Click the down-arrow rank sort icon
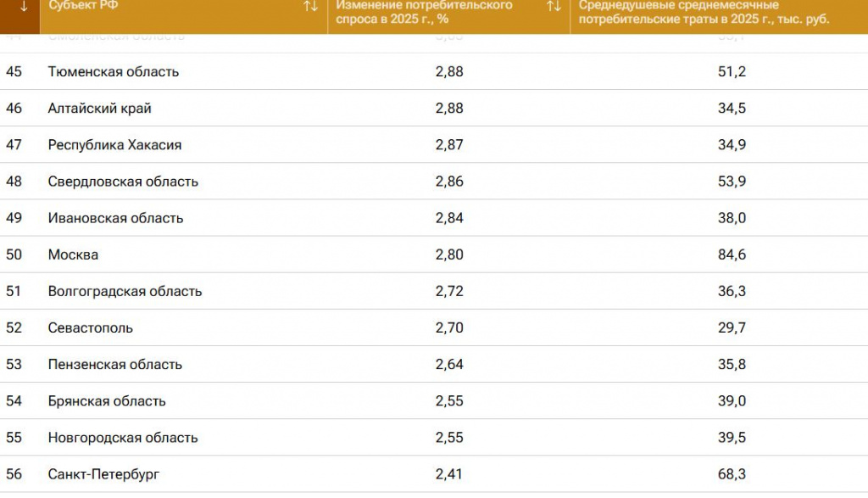The height and width of the screenshot is (498, 868). [x=24, y=6]
